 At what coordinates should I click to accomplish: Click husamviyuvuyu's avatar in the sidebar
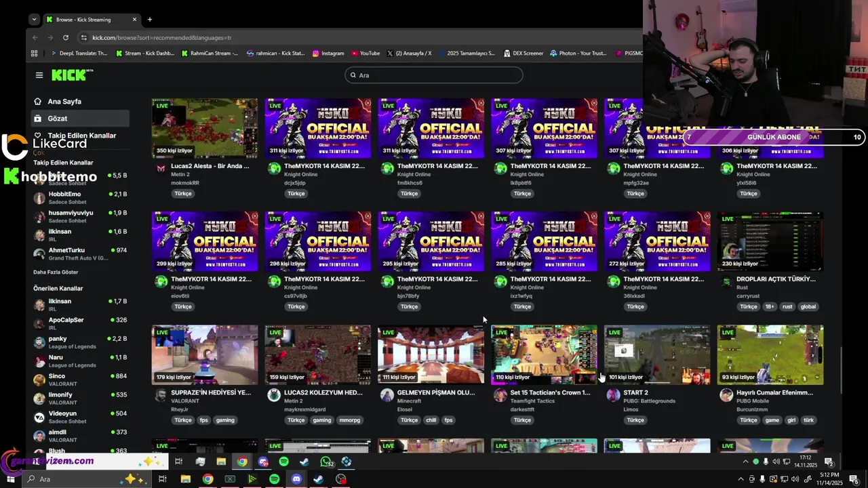(39, 216)
